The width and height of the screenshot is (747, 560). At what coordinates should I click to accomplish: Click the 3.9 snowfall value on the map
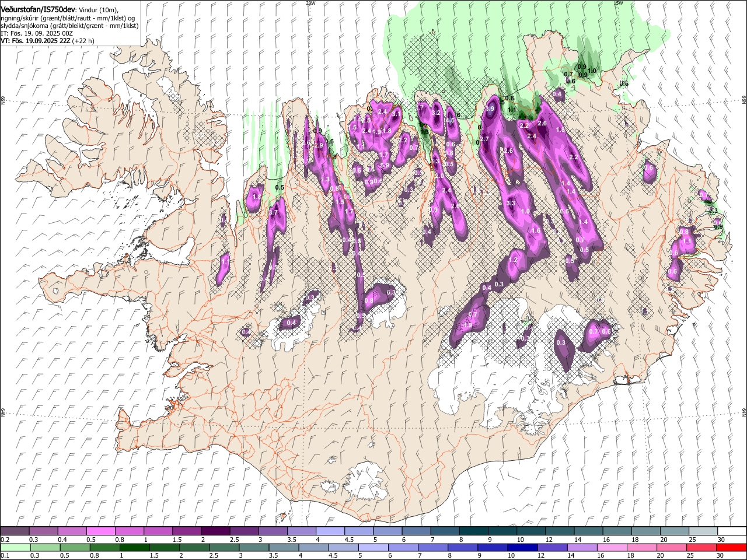pos(491,108)
